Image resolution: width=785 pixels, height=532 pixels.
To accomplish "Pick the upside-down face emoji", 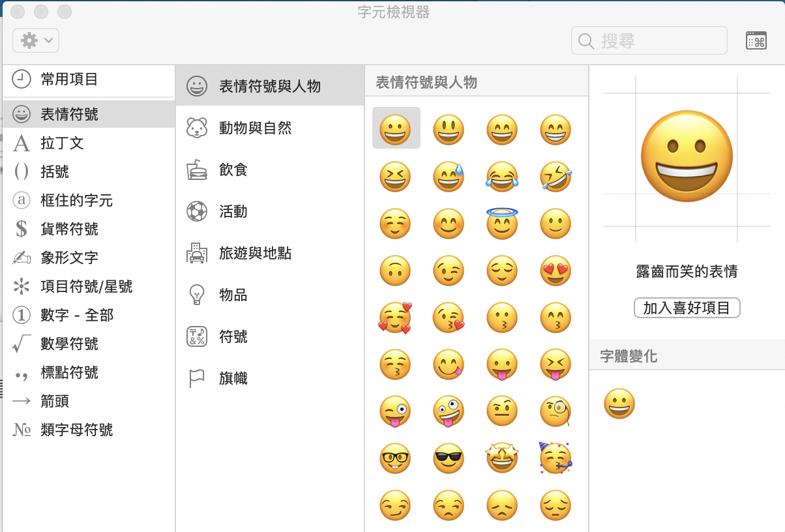I will click(396, 271).
